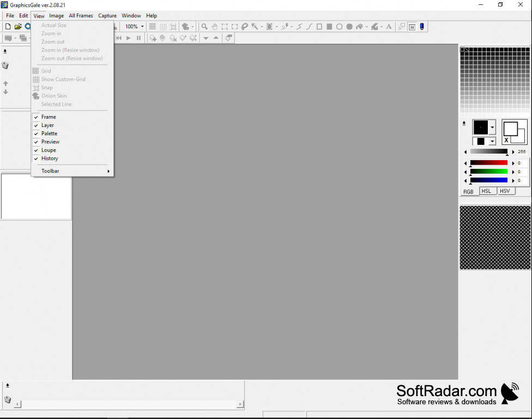The height and width of the screenshot is (419, 532).
Task: Open the 100% zoom dropdown
Action: 142,27
